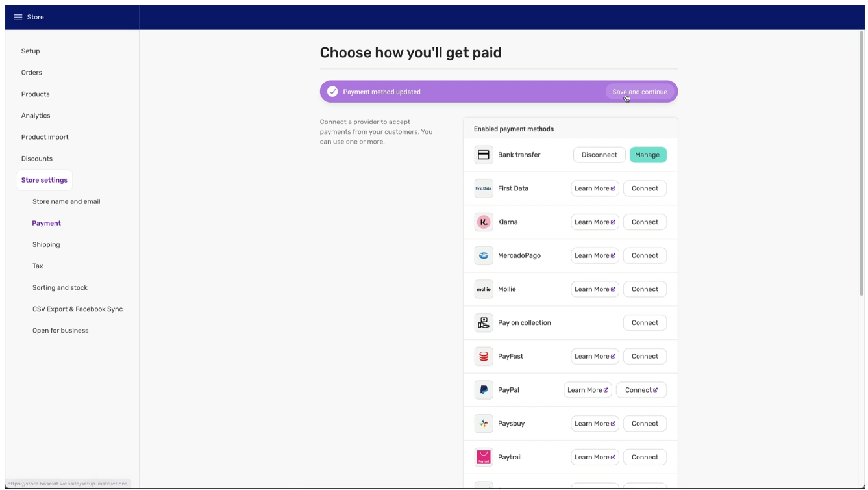The image size is (868, 490).
Task: Click the Klarna payment provider logo
Action: coord(484,222)
